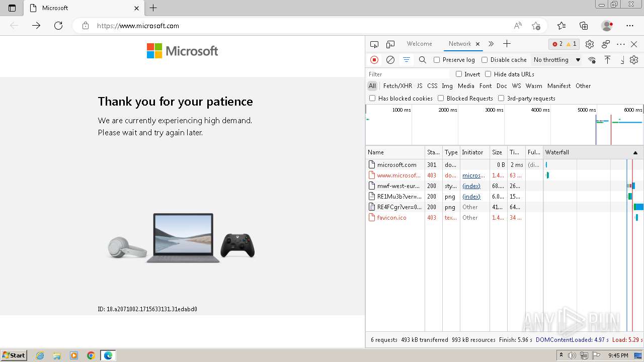644x362 pixels.
Task: Filter requests by JS
Action: coord(420,86)
